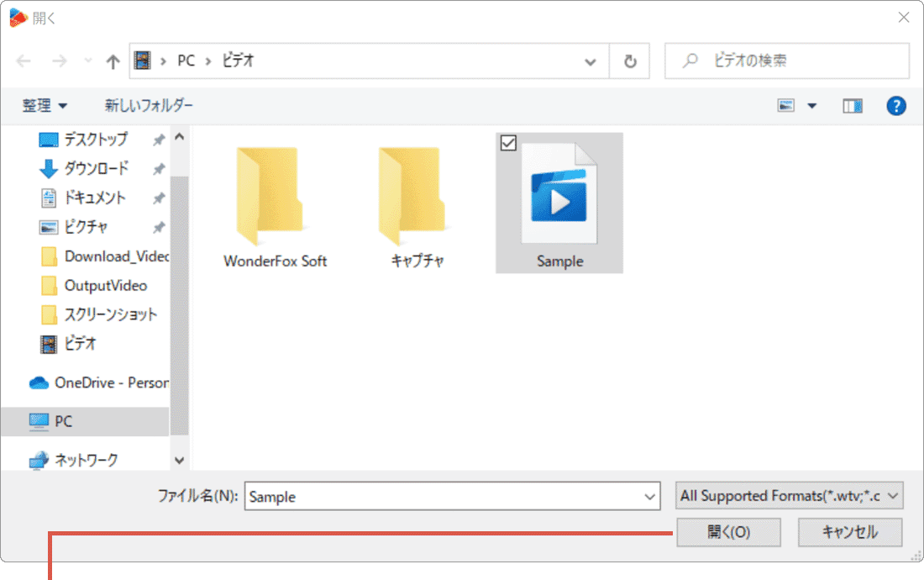Open the view options dropdown arrow
This screenshot has width=924, height=580.
[811, 106]
